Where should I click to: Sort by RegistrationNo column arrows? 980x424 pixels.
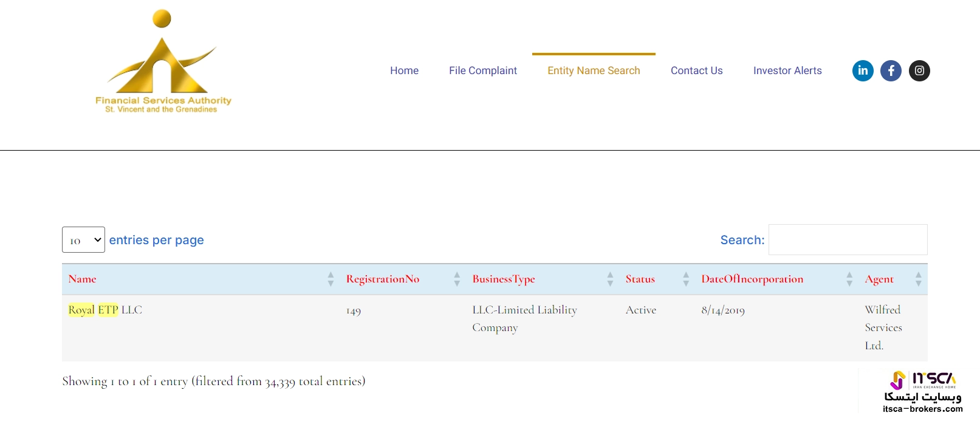[x=457, y=279]
